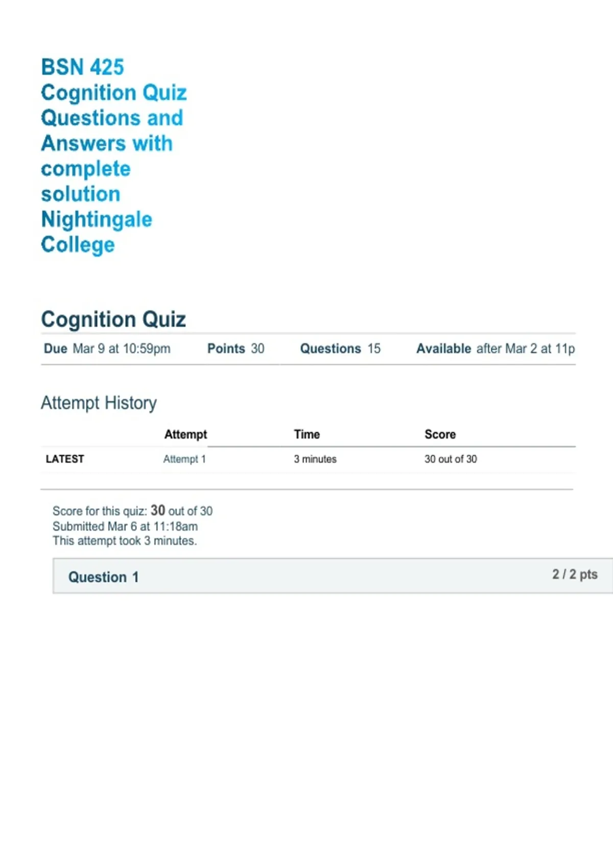Click the Score for this quiz line

[132, 511]
